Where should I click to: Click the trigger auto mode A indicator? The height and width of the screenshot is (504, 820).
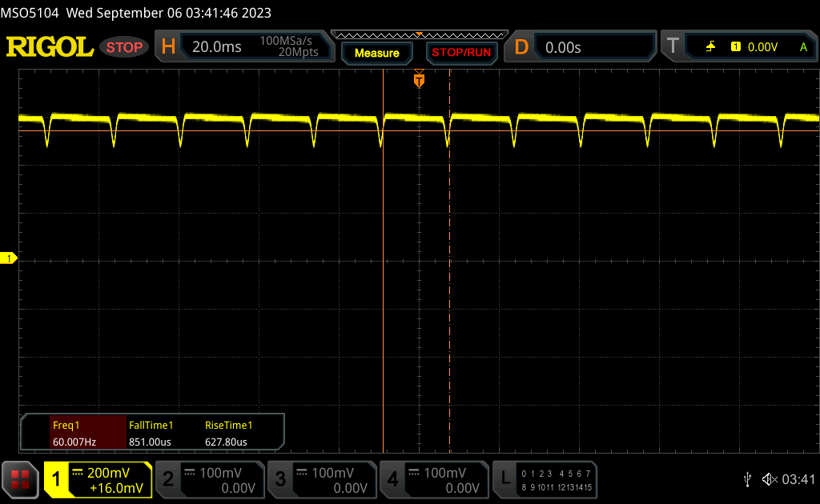click(x=803, y=47)
